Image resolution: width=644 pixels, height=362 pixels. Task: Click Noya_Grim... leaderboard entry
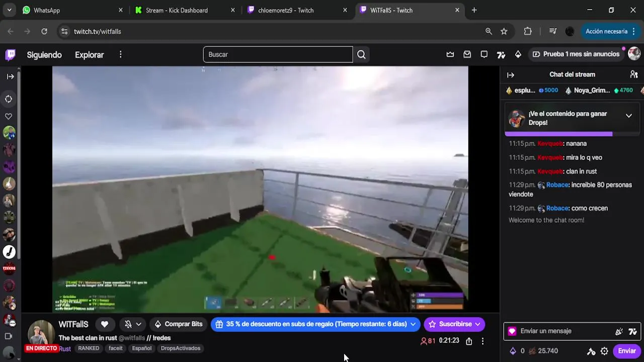pos(599,90)
